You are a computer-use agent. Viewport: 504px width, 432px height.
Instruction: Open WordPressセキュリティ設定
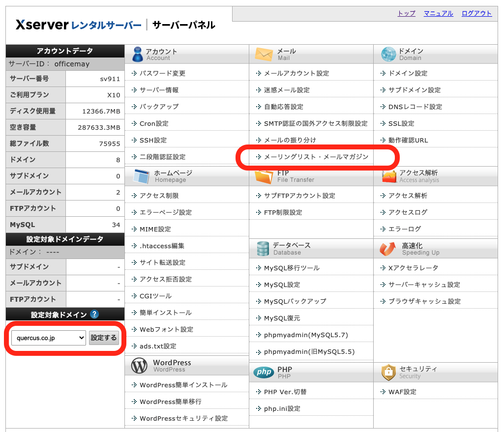click(184, 418)
